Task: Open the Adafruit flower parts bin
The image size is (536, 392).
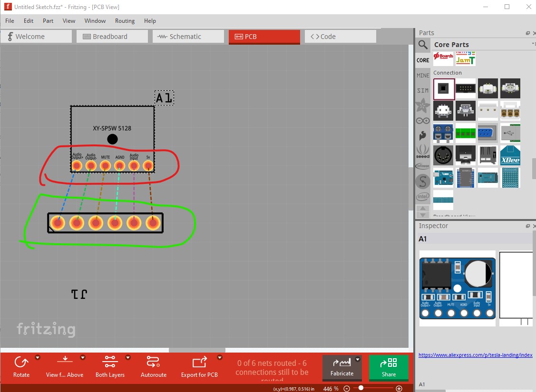Action: click(422, 105)
